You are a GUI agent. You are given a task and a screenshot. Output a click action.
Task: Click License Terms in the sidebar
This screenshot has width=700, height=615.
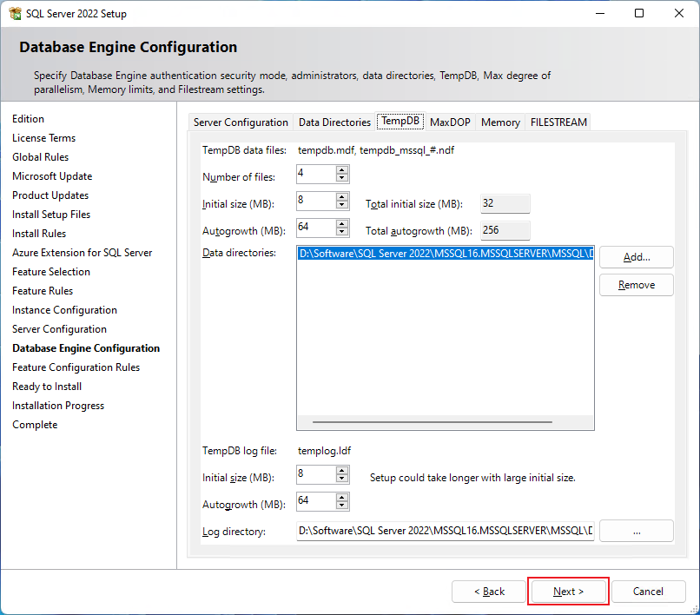(x=43, y=138)
